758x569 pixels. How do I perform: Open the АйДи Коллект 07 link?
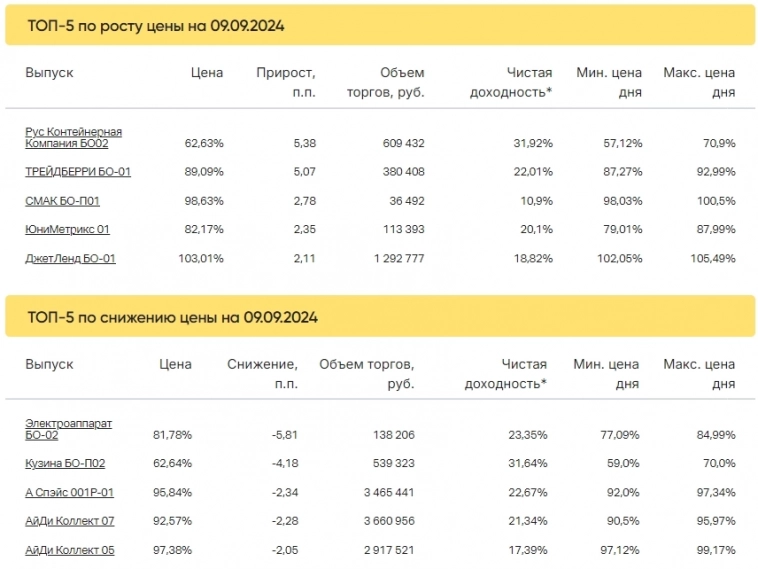tap(70, 521)
